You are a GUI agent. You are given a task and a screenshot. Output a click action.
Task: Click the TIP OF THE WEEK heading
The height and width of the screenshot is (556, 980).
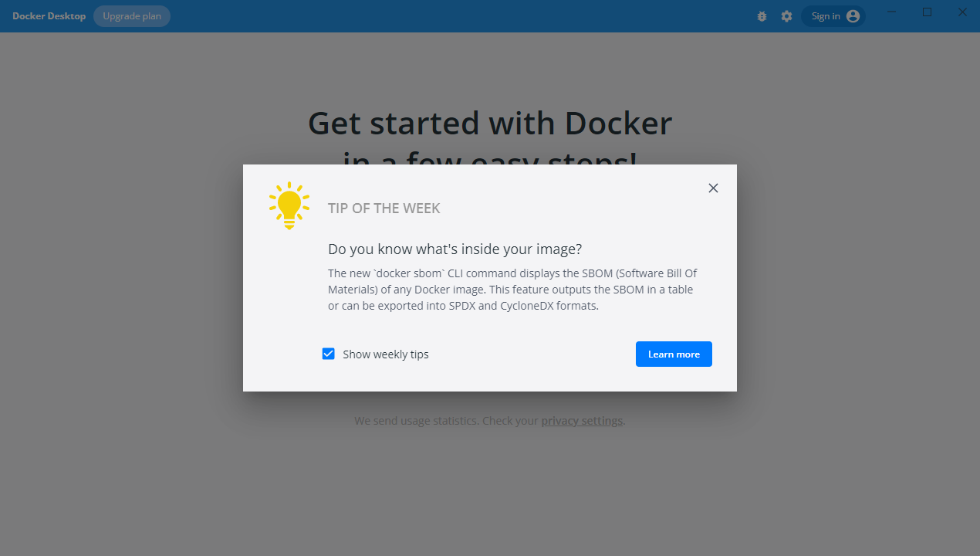click(x=384, y=208)
